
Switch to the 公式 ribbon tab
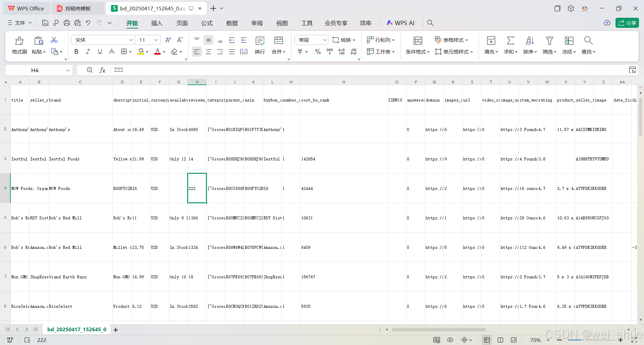tap(207, 23)
